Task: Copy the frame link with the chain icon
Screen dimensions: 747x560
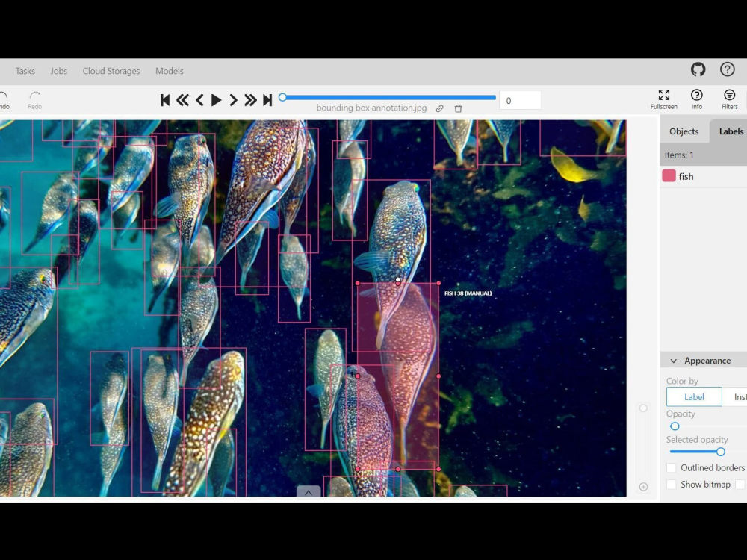Action: tap(439, 108)
